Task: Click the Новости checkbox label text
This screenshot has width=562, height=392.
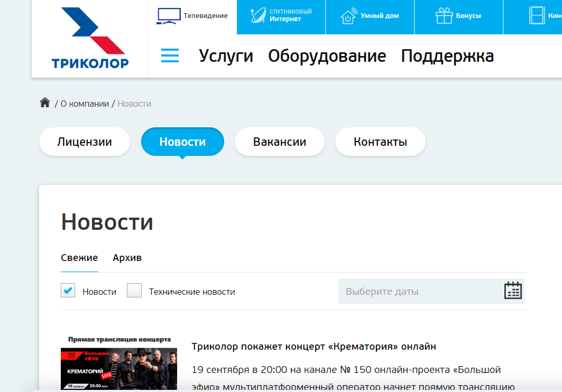Action: tap(99, 292)
